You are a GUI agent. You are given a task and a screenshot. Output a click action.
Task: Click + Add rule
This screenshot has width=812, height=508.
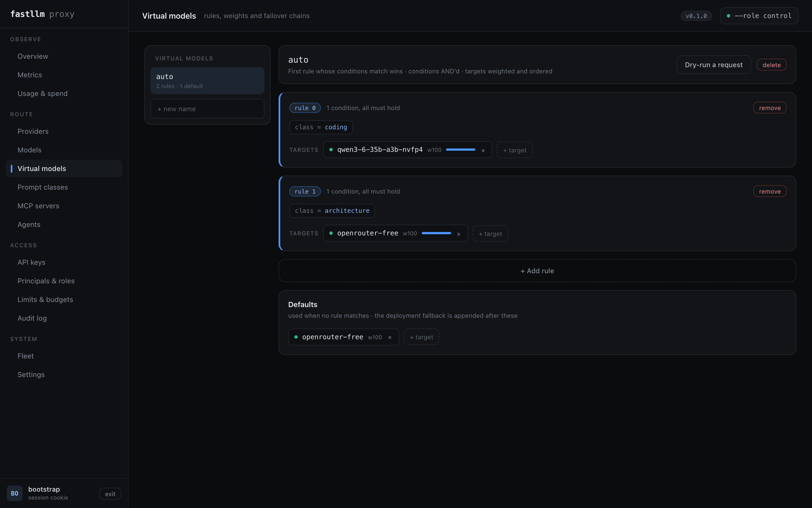click(537, 271)
